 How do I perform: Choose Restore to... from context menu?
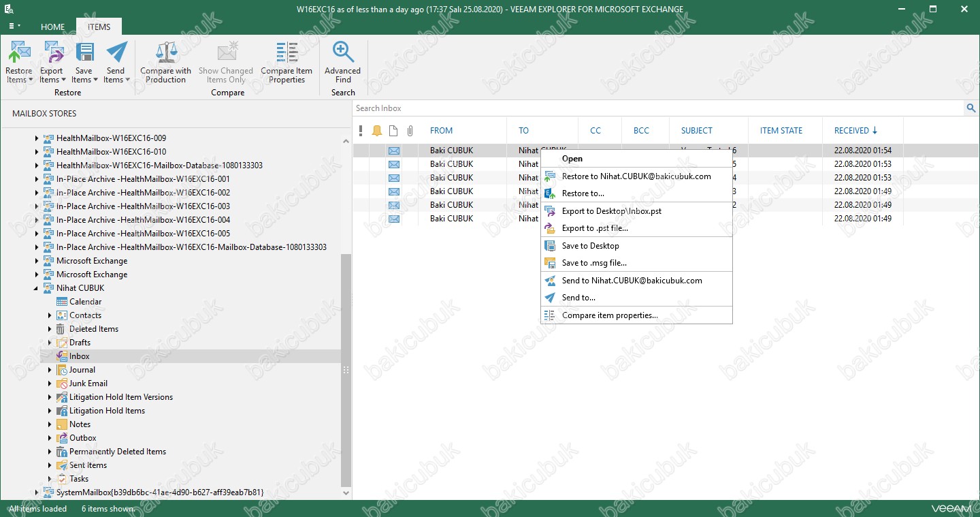636,193
